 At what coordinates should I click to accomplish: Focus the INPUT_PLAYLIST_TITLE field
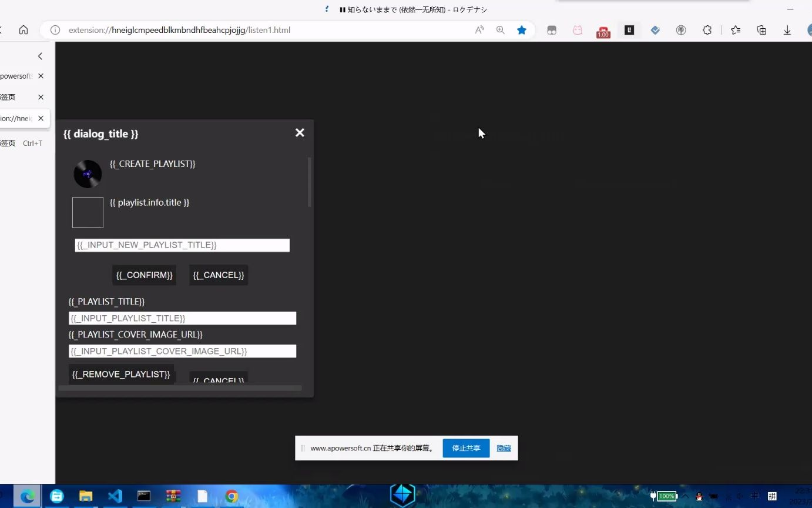[182, 318]
